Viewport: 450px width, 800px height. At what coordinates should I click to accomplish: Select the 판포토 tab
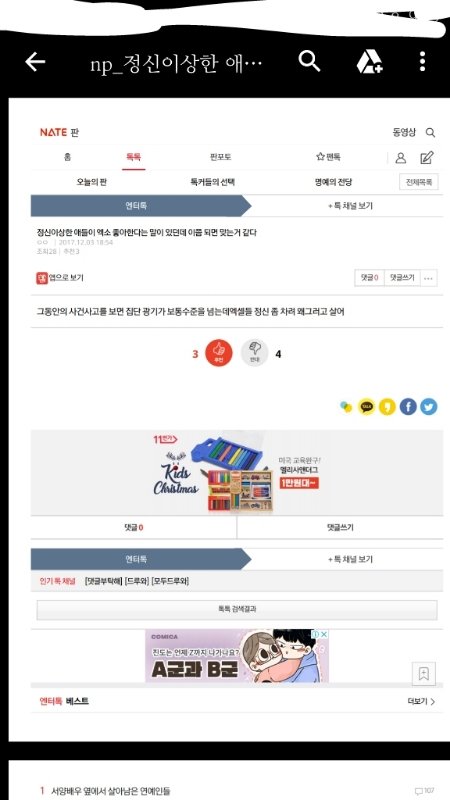tap(220, 157)
